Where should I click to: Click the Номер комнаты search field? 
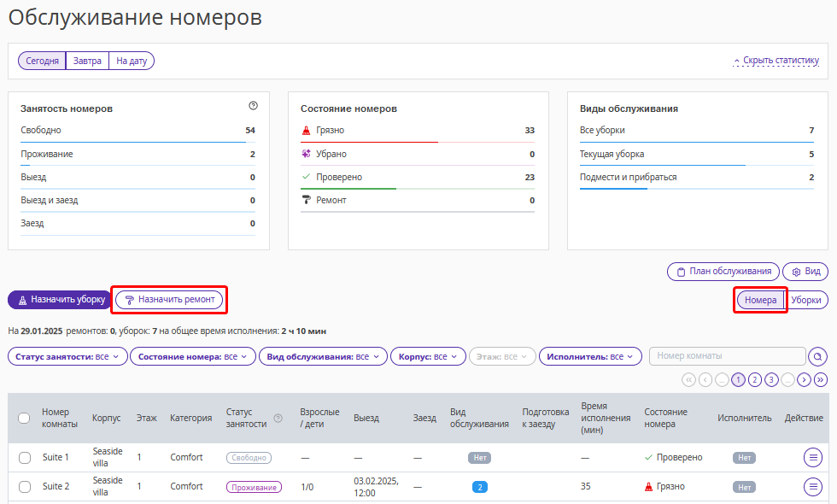pos(727,356)
